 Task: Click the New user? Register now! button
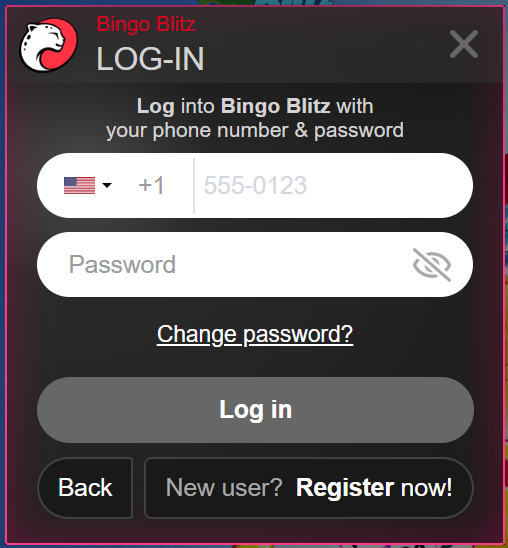pyautogui.click(x=309, y=488)
